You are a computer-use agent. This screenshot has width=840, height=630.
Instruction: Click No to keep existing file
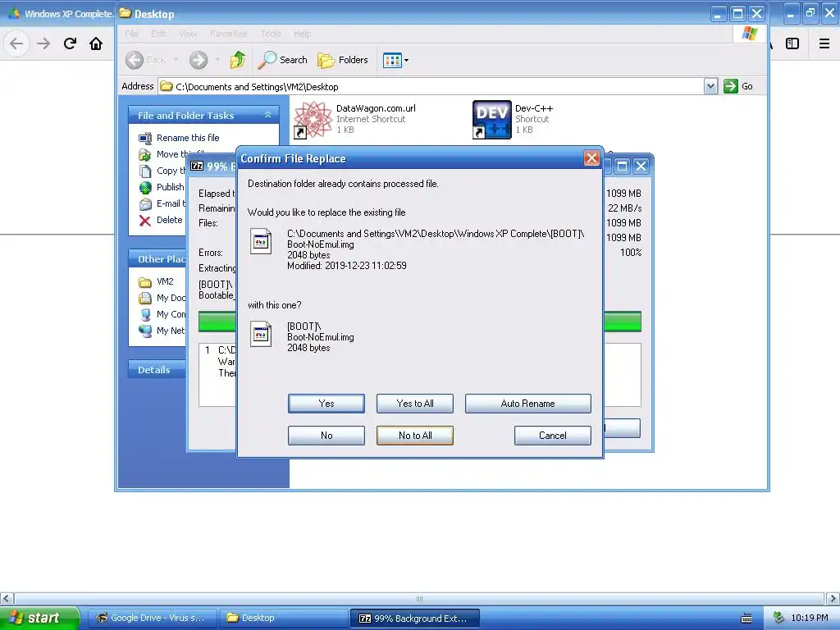(326, 436)
